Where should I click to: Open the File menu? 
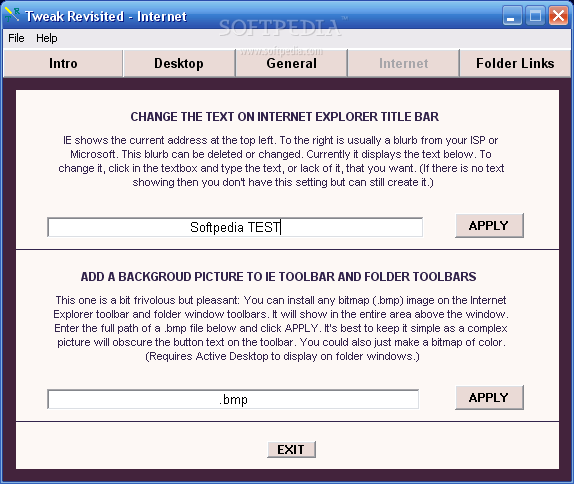(16, 38)
